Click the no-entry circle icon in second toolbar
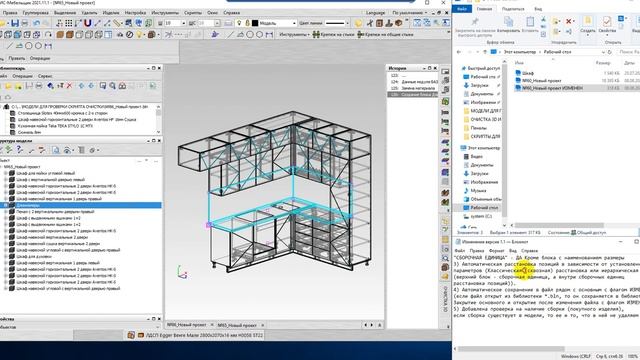Image resolution: width=640 pixels, height=360 pixels. point(129,35)
